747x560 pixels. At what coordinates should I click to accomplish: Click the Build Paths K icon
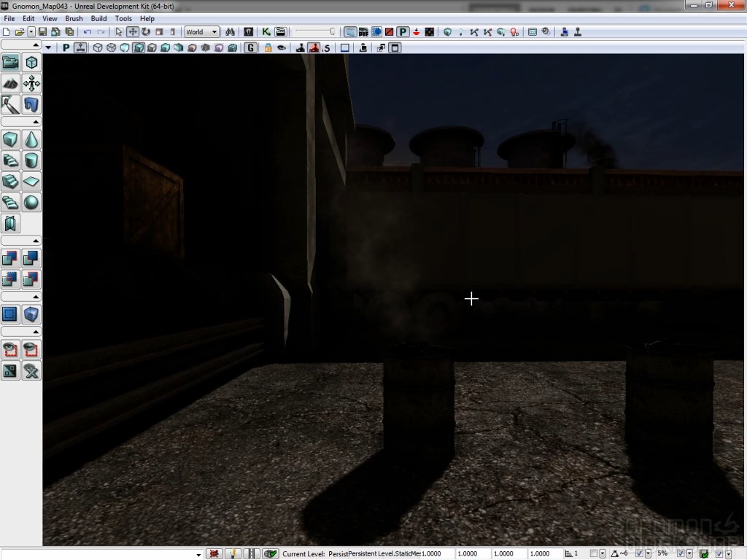[x=474, y=32]
